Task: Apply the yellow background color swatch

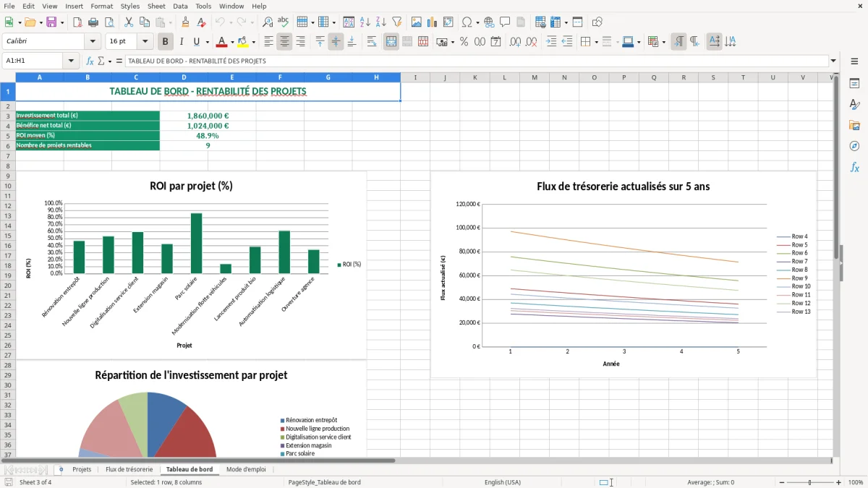Action: pos(243,42)
